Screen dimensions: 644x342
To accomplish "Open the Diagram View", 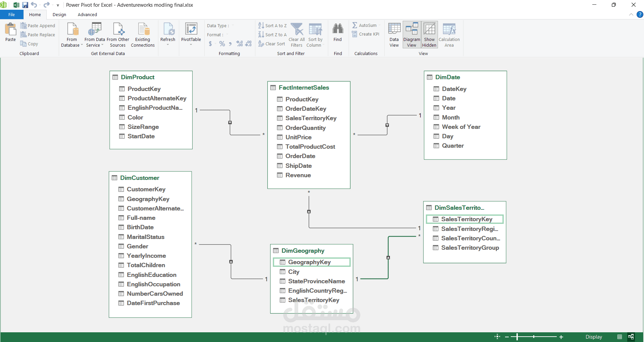I will [x=411, y=34].
